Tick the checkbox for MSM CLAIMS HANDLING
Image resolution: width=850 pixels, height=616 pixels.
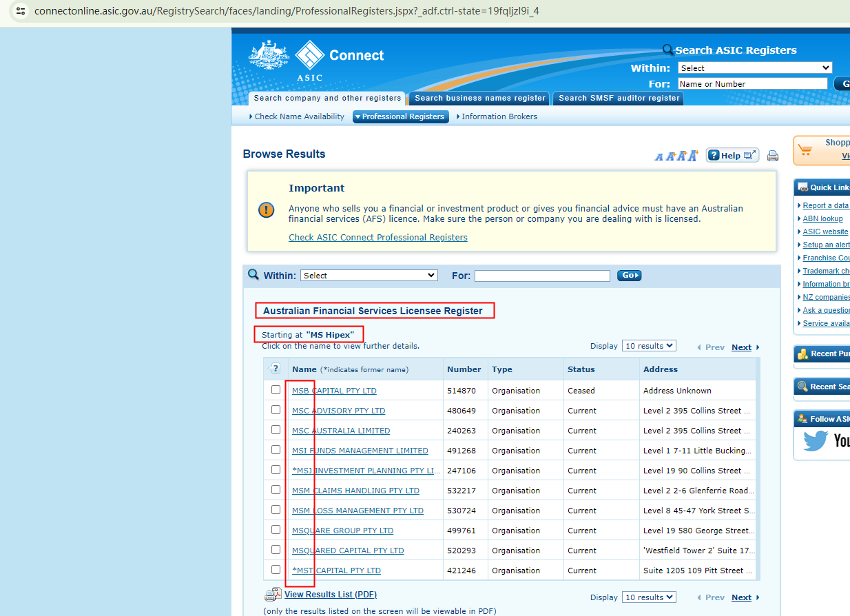276,489
